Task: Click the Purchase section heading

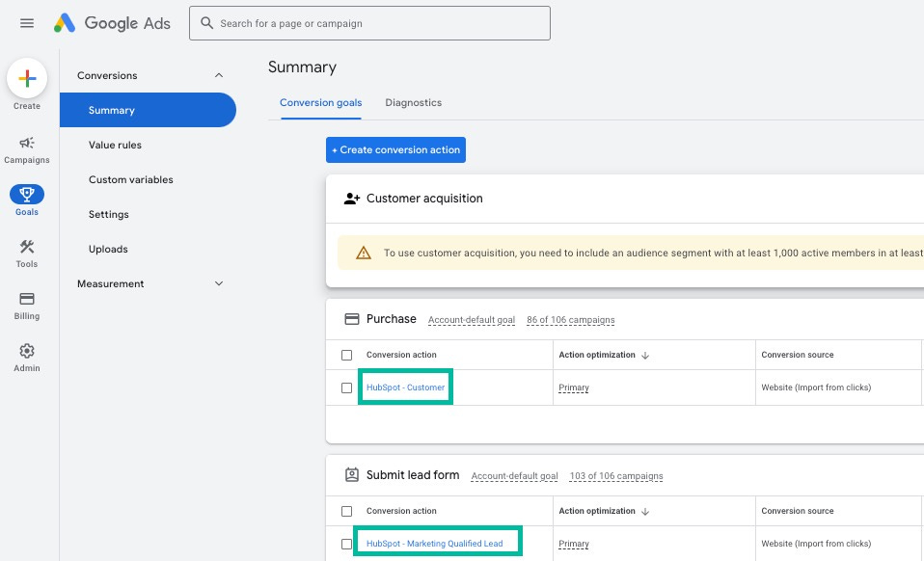Action: [392, 318]
